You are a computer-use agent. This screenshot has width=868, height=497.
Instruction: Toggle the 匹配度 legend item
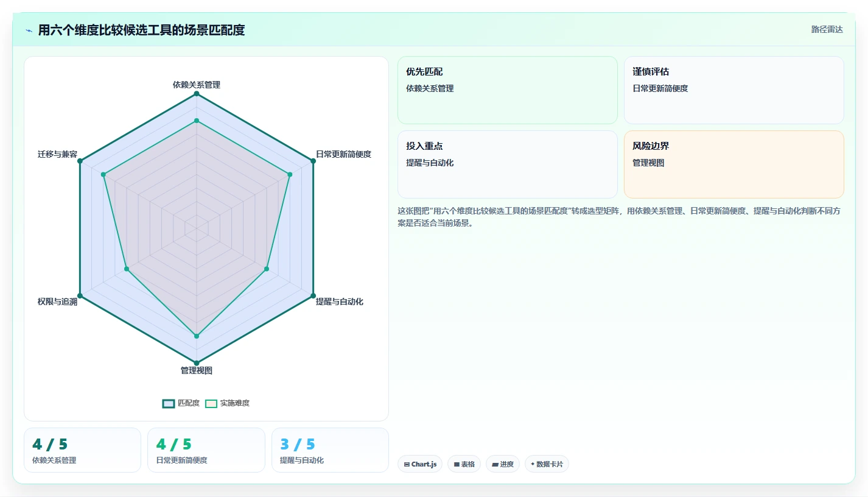[181, 403]
